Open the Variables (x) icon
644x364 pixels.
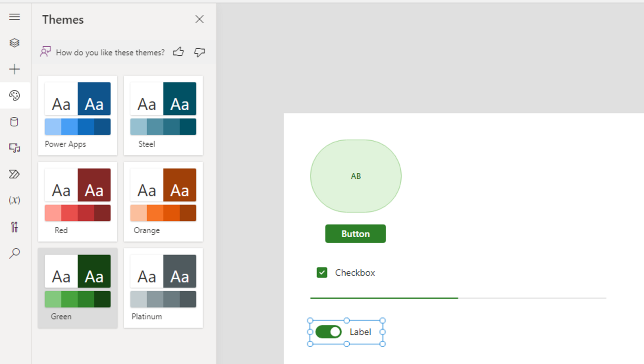point(14,200)
